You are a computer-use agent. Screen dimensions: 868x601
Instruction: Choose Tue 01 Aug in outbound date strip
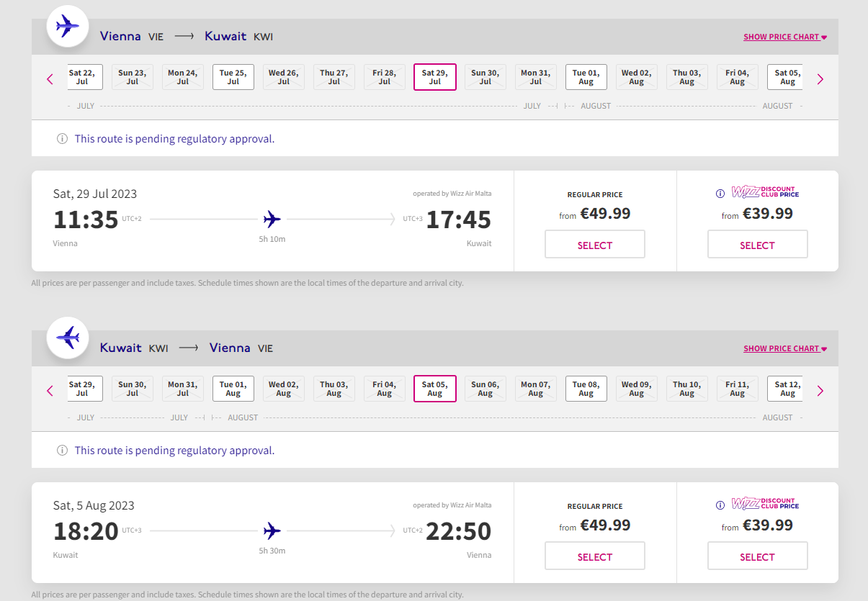point(586,77)
